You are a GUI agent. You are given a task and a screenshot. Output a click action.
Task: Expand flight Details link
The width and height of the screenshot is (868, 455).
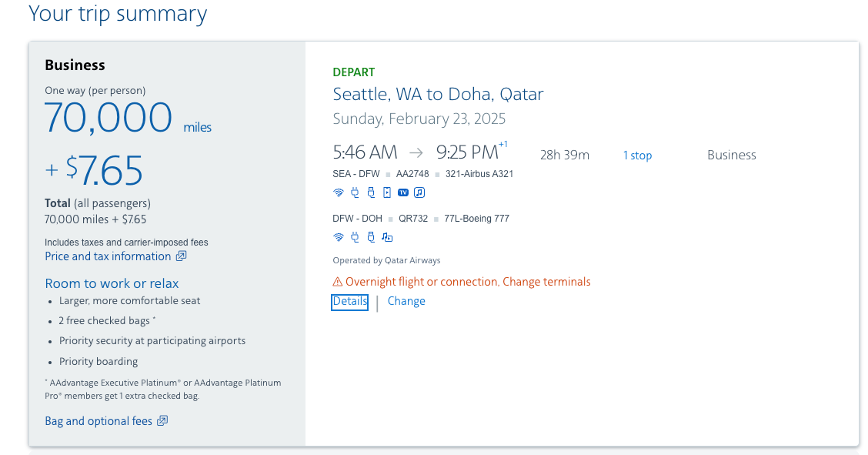350,302
